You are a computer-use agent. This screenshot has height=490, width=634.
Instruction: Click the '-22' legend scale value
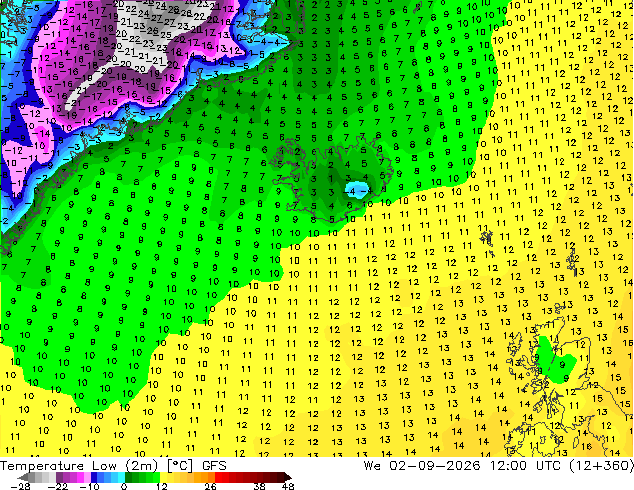point(57,486)
